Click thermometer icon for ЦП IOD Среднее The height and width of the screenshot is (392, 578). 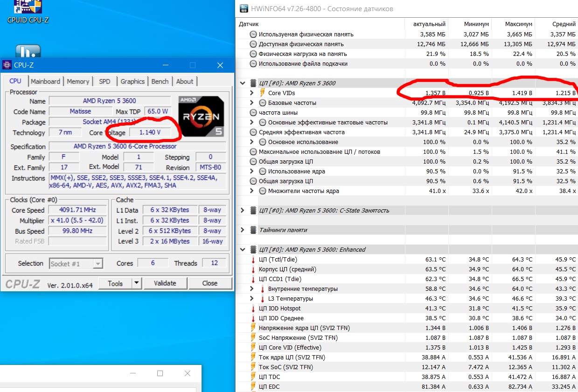click(253, 318)
